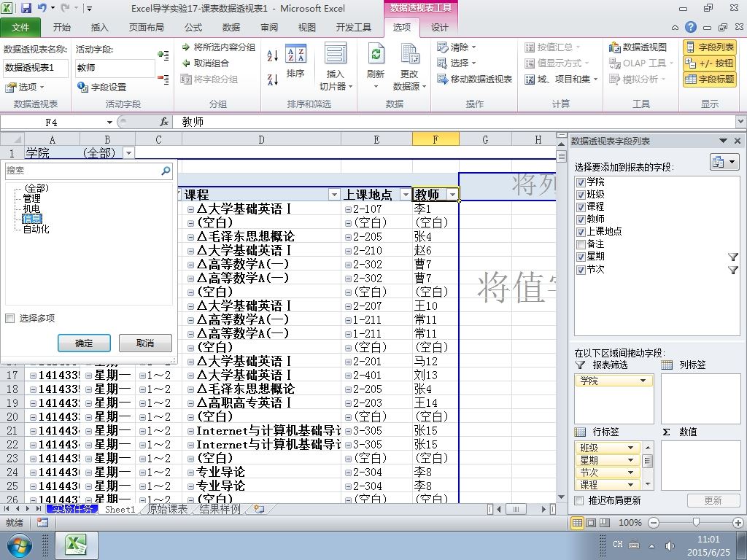Click 取消组合 ungroup command

[x=206, y=63]
